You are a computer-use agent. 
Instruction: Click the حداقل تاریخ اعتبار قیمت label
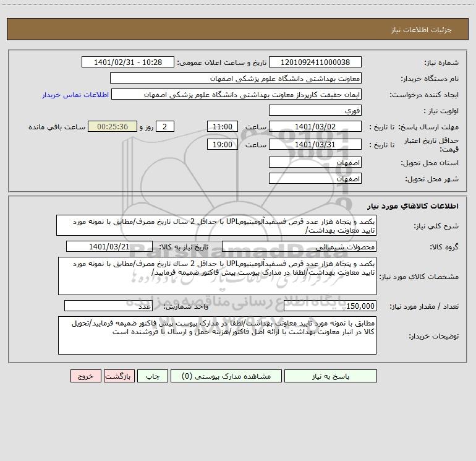point(431,145)
